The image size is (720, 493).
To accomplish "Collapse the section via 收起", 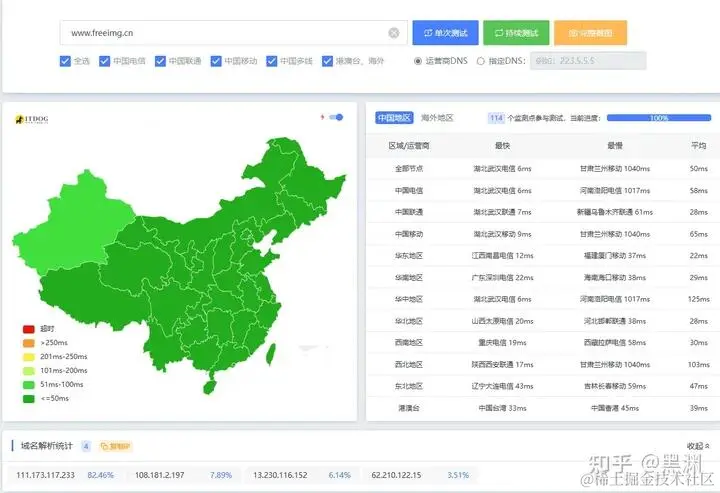I will tap(698, 446).
